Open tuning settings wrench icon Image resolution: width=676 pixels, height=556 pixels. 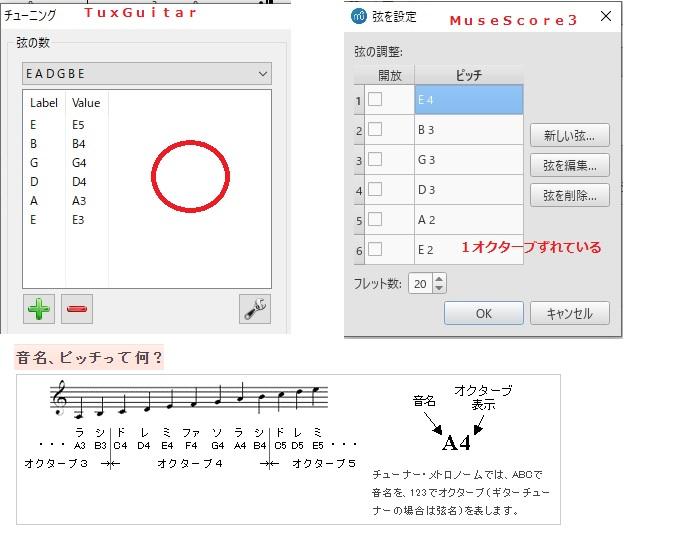tap(255, 309)
